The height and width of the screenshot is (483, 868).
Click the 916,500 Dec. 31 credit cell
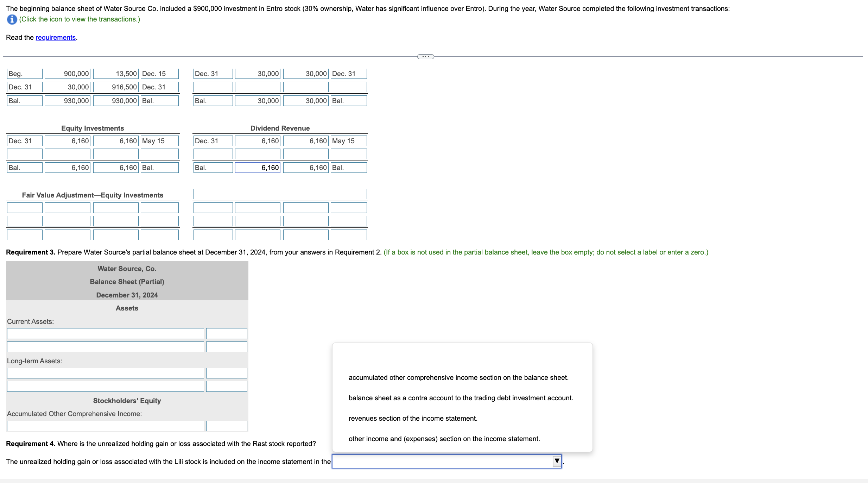coord(116,87)
